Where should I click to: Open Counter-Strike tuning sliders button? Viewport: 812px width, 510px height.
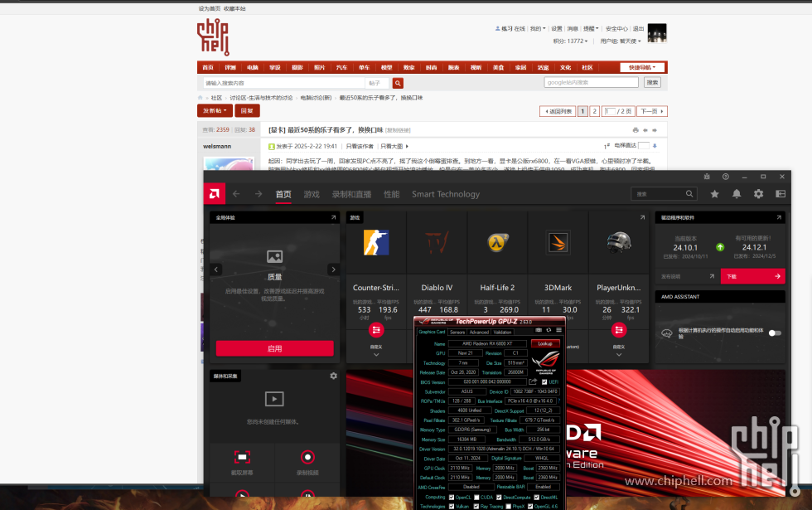376,330
